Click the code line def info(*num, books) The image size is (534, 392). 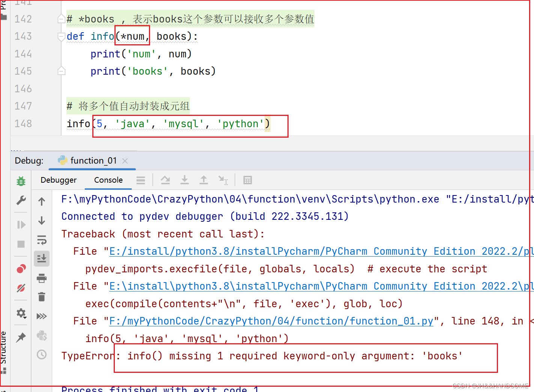132,36
